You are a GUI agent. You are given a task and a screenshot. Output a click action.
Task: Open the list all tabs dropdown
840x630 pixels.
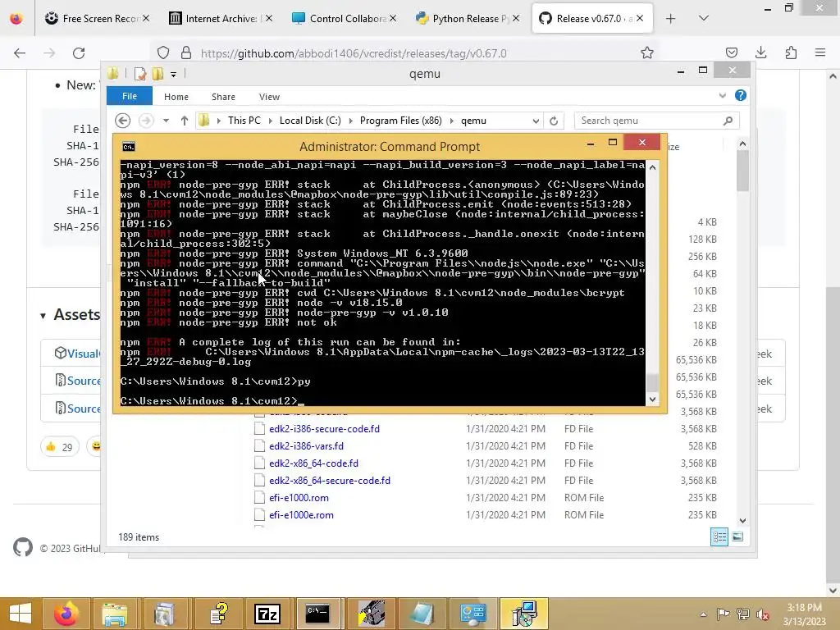pyautogui.click(x=704, y=19)
